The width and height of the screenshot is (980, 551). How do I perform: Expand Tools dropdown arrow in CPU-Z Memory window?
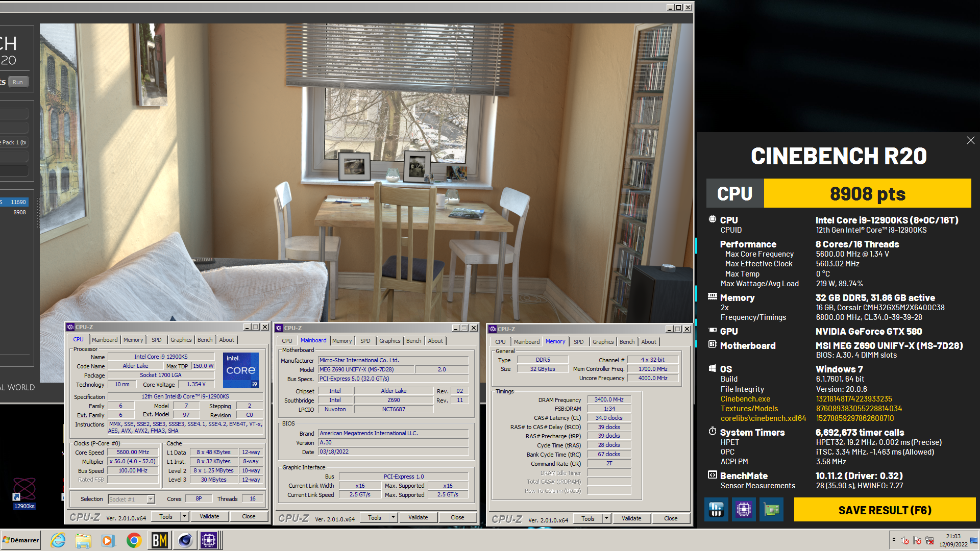pyautogui.click(x=606, y=518)
